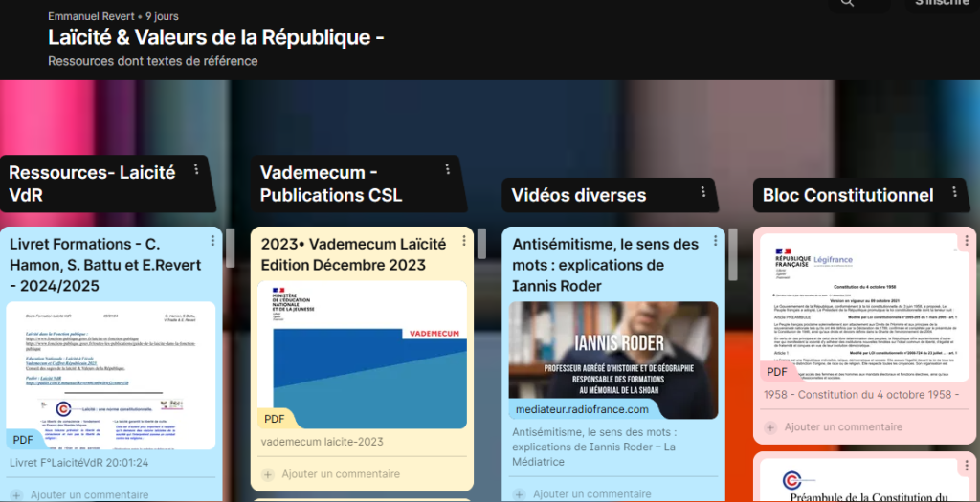Screen dimensions: 980x502
Task: Click the search magnifier icon
Action: tap(847, 3)
